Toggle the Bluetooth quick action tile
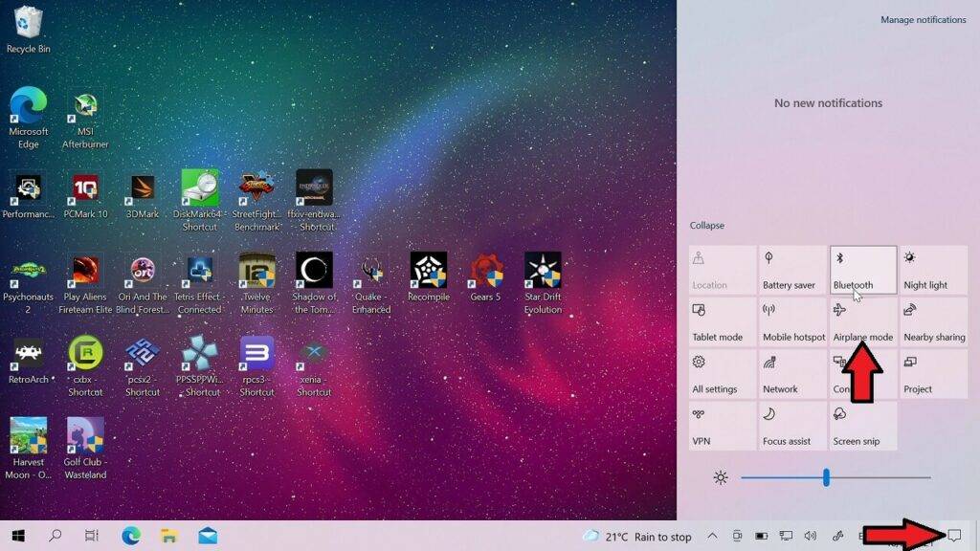 click(863, 270)
